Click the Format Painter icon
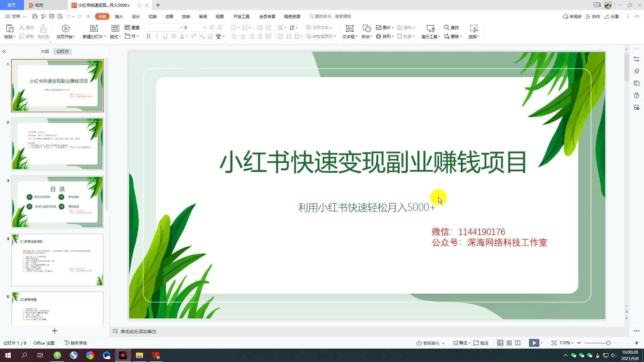This screenshot has height=362, width=644. coord(43,29)
